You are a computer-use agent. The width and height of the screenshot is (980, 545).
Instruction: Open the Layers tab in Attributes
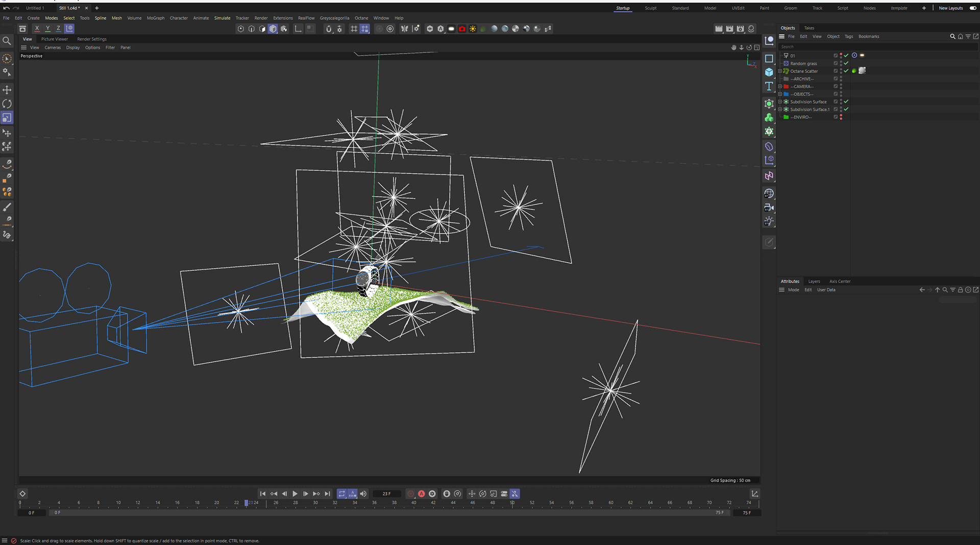tap(814, 282)
